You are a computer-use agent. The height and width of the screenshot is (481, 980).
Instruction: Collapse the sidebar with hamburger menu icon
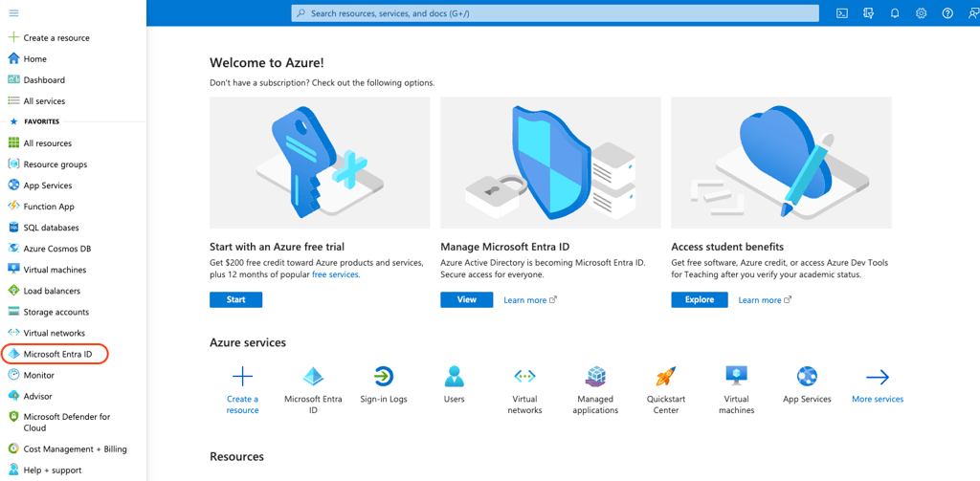click(x=13, y=13)
